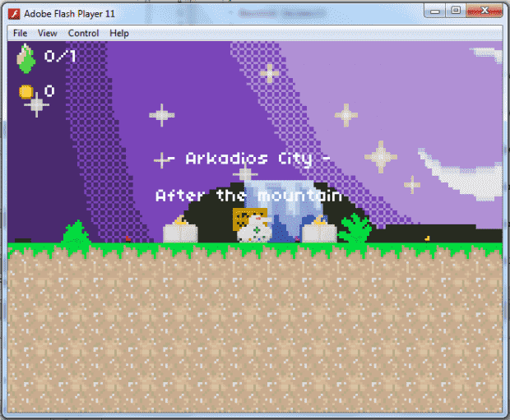Click the right green fern plant
Image resolution: width=510 pixels, height=420 pixels.
356,228
